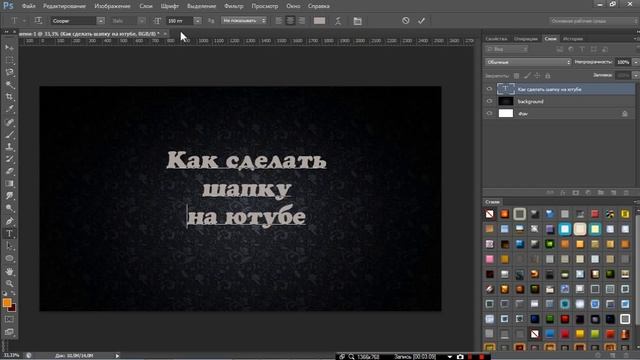The height and width of the screenshot is (360, 640).
Task: Open the fill slider dropdown arrow
Action: (x=635, y=76)
